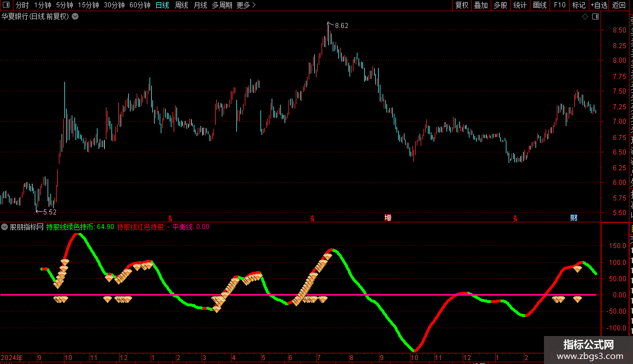Click the 复权 button
This screenshot has width=633, height=364.
[x=462, y=5]
